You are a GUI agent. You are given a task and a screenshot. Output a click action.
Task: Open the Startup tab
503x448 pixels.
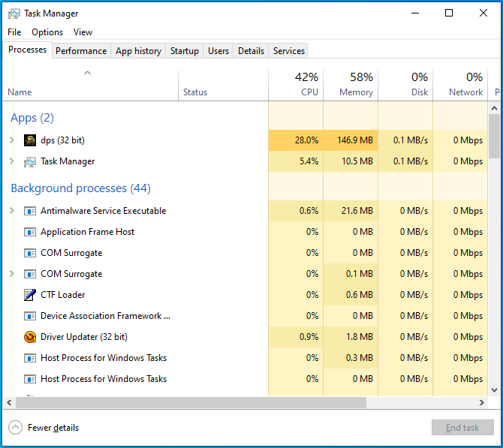tap(184, 51)
